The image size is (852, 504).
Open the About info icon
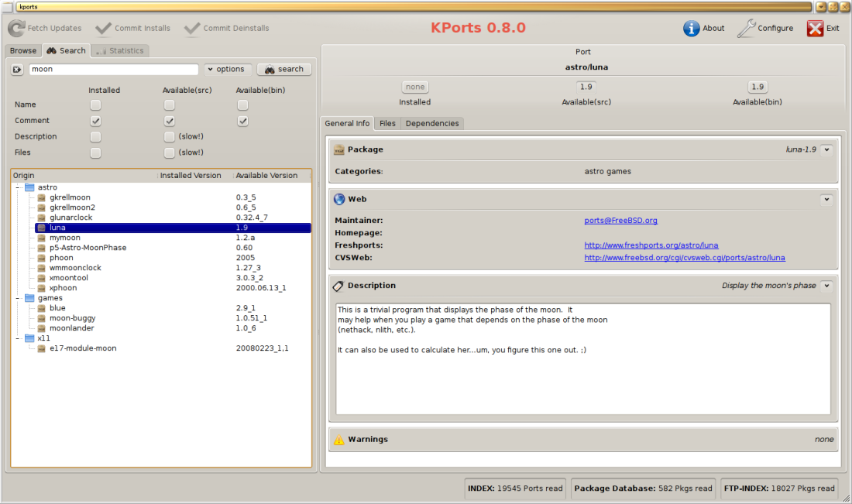[x=691, y=28]
